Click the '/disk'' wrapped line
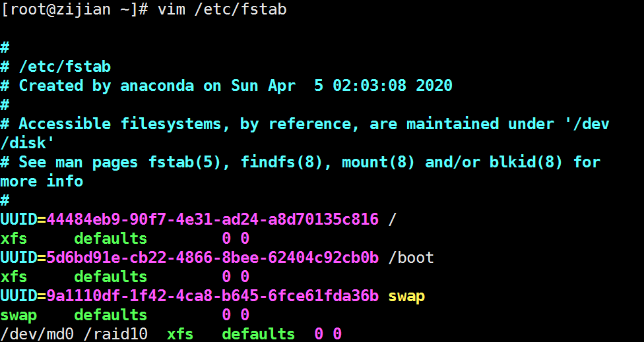Screen dimensions: 644x342 tap(28, 143)
